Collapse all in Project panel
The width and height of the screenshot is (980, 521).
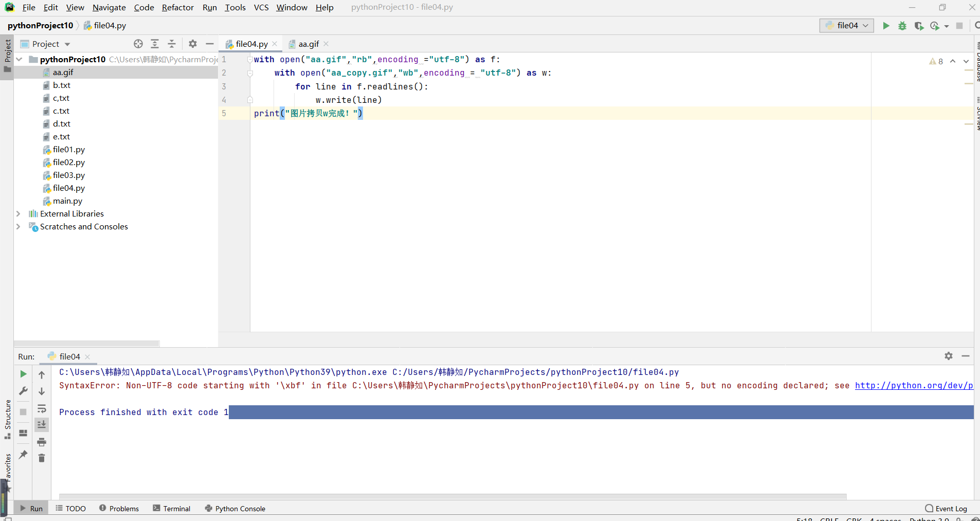click(172, 44)
